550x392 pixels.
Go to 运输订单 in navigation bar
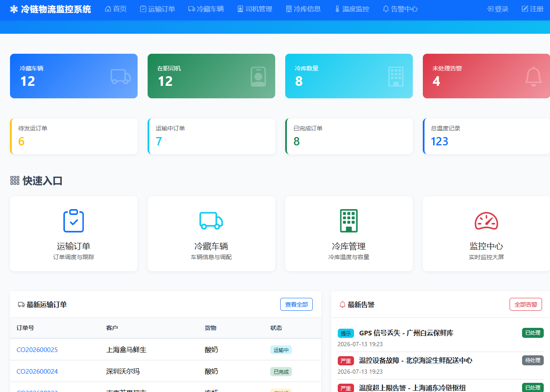coord(157,9)
